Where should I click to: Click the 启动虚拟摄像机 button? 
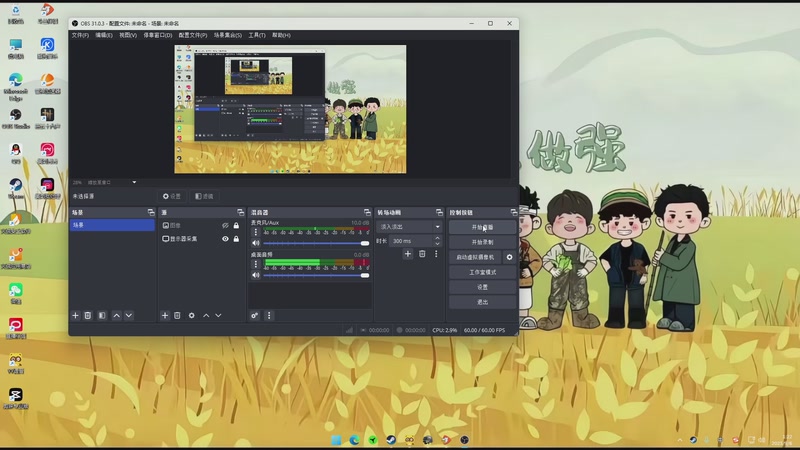pyautogui.click(x=475, y=257)
